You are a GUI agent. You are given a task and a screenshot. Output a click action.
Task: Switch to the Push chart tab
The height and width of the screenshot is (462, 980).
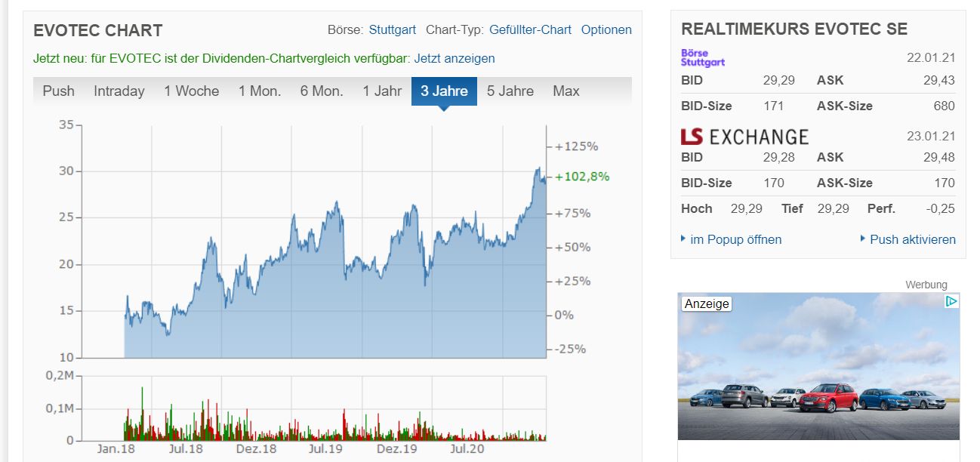(x=58, y=91)
